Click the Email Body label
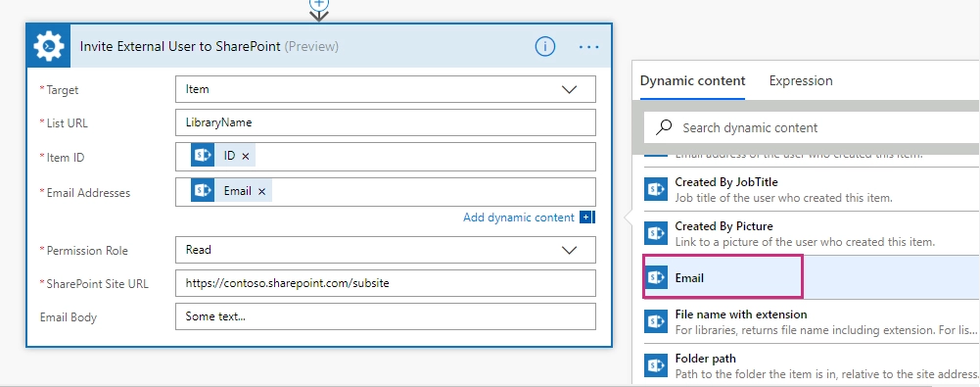980x387 pixels. coord(69,317)
